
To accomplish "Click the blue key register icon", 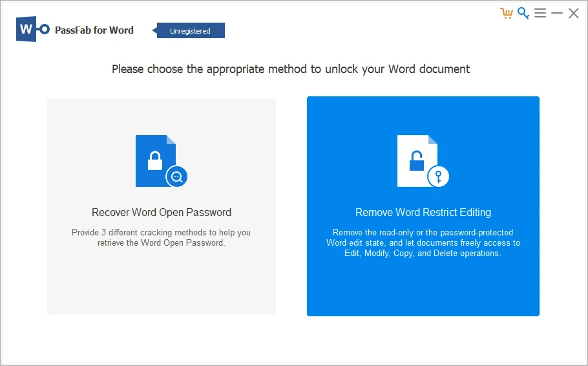I will pyautogui.click(x=523, y=13).
